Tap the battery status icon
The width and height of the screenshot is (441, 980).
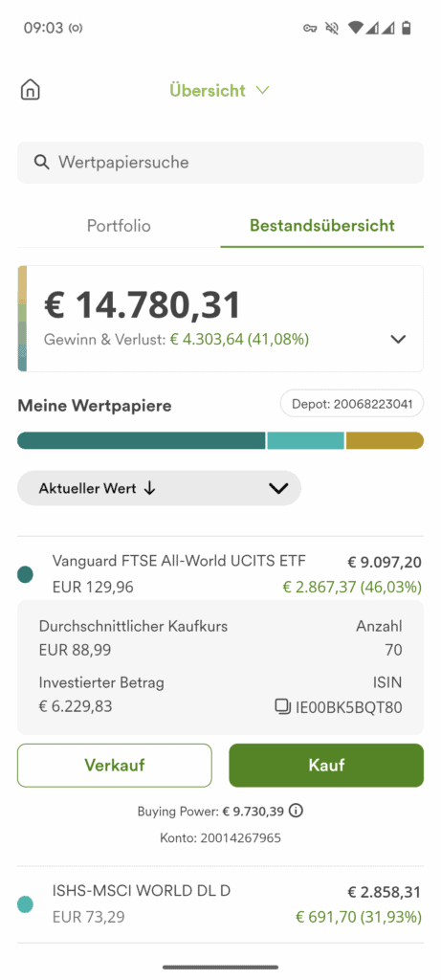click(x=407, y=28)
